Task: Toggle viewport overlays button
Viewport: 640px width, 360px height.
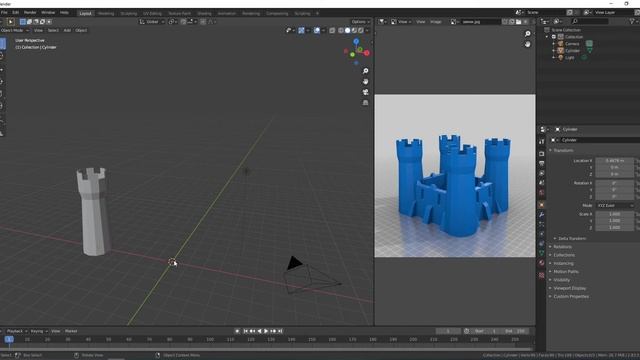Action: point(317,30)
